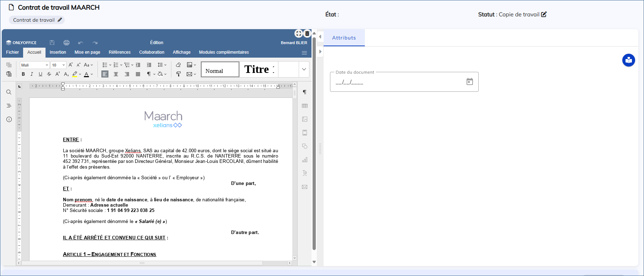Click the print icon in the editor header
The width and height of the screenshot is (644, 276).
click(66, 43)
